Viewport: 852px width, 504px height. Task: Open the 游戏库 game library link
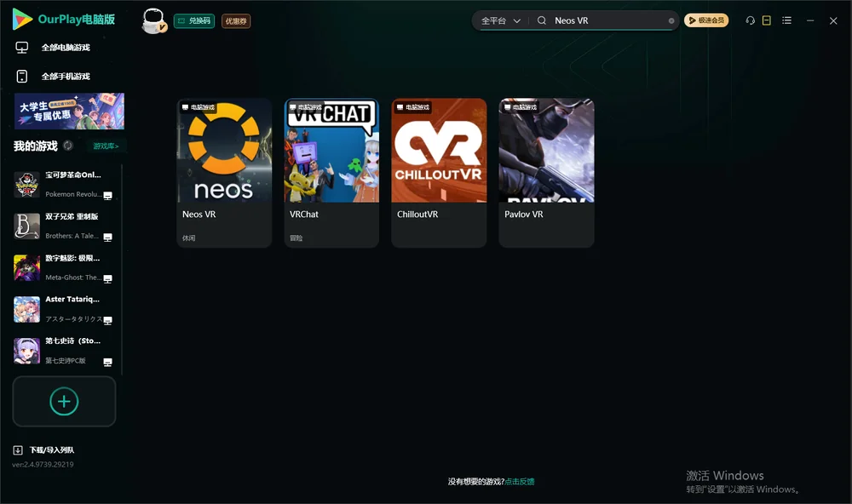(106, 146)
